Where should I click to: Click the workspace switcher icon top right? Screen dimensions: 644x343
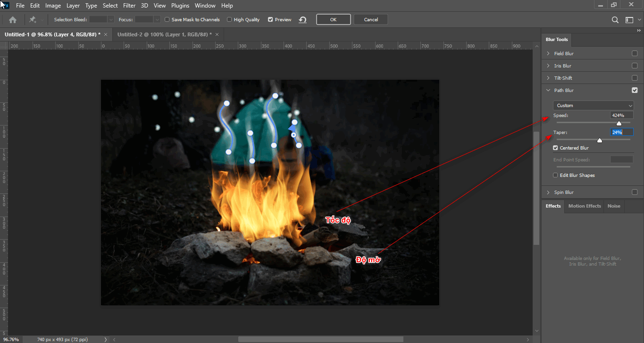628,19
